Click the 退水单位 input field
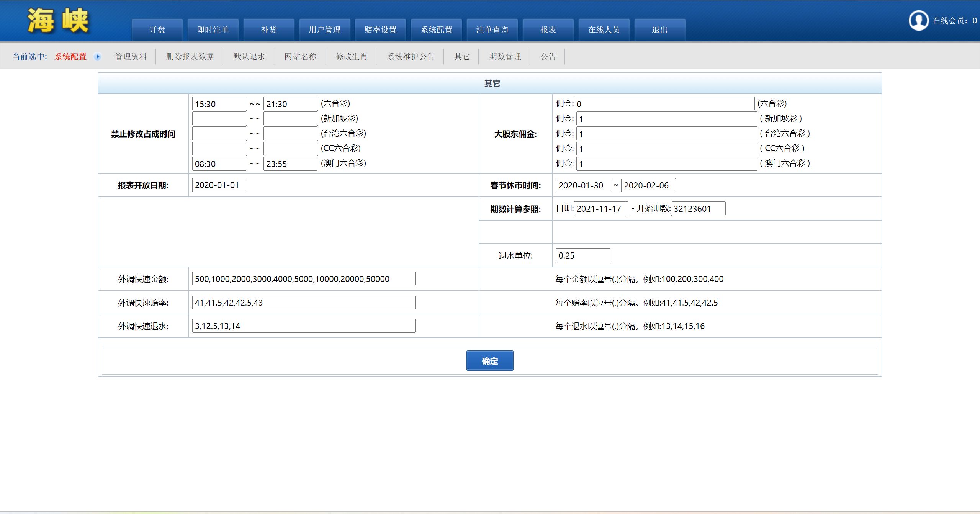980x514 pixels. (582, 255)
